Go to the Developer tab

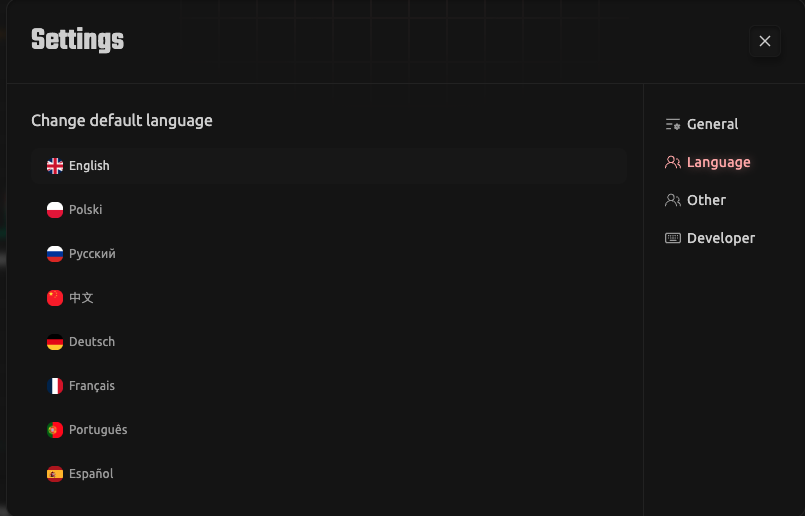(710, 238)
